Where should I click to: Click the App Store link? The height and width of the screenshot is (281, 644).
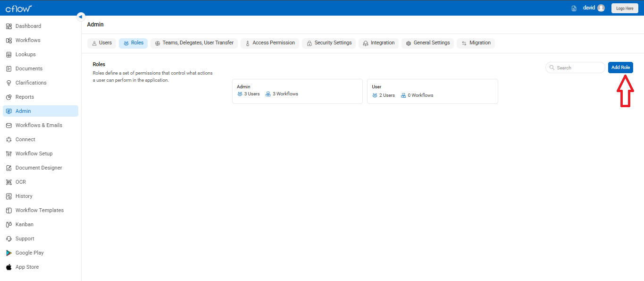(x=41, y=267)
